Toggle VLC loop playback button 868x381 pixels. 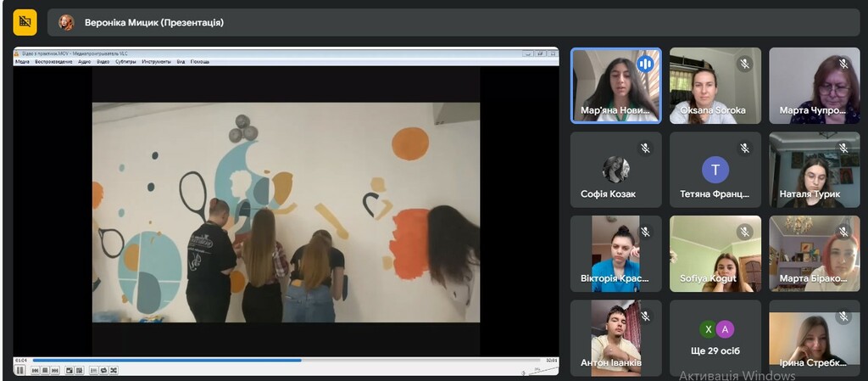(x=103, y=370)
